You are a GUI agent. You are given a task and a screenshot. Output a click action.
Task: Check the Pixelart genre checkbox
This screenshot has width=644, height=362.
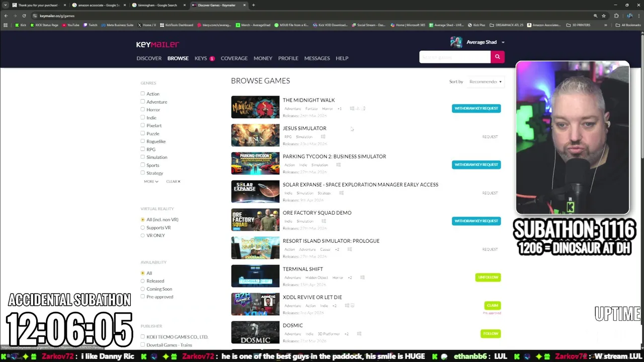(x=143, y=125)
